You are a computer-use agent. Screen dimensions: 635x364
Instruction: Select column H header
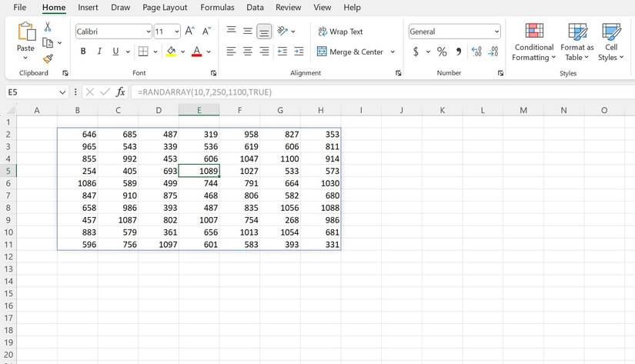[x=321, y=110]
